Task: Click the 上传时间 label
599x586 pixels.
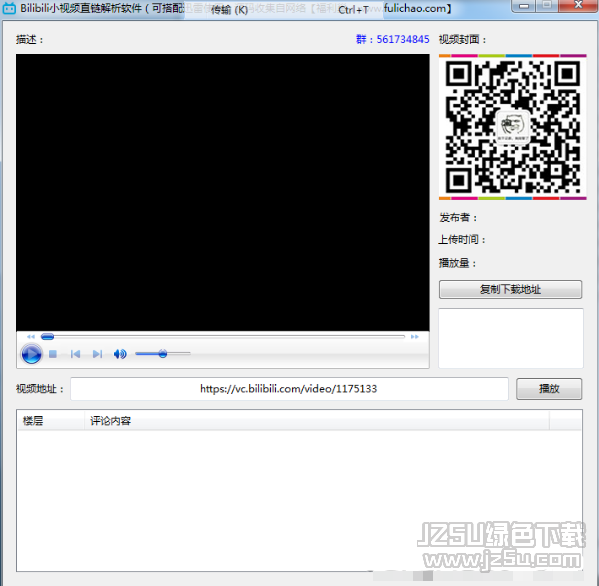Action: pos(462,240)
